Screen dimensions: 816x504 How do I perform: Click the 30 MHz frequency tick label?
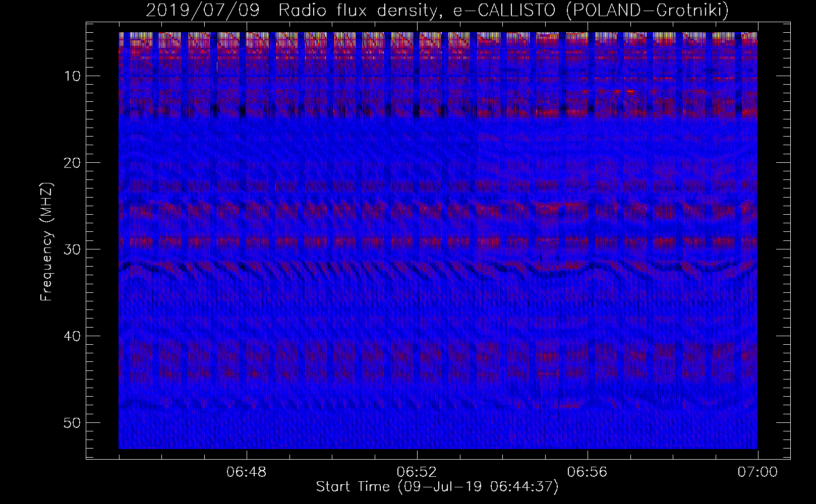coord(72,249)
